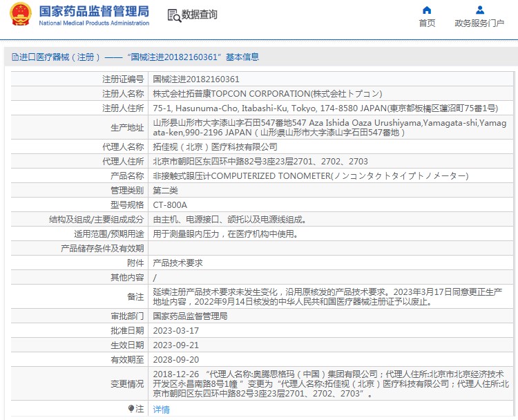Click the 附件 row label
The width and height of the screenshot is (518, 420).
click(135, 262)
